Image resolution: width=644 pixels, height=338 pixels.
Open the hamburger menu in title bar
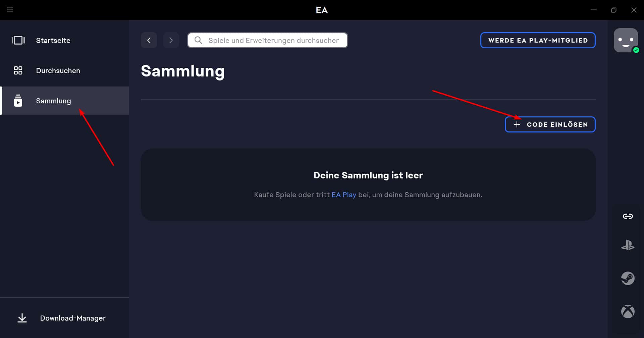(10, 10)
